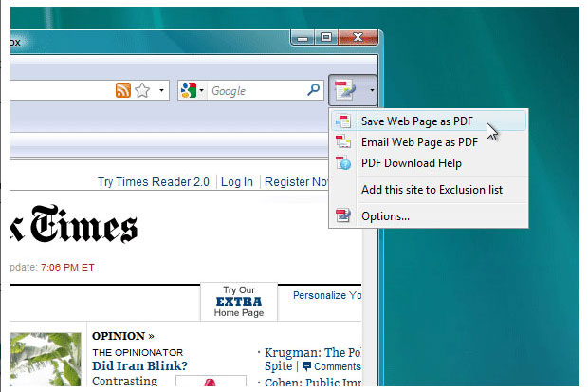588x392 pixels.
Task: Click the green leaves article thumbnail
Action: 46,359
